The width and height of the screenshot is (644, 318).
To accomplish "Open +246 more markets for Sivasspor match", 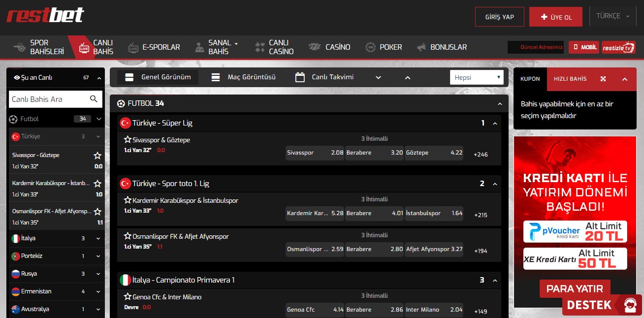I will tap(481, 155).
